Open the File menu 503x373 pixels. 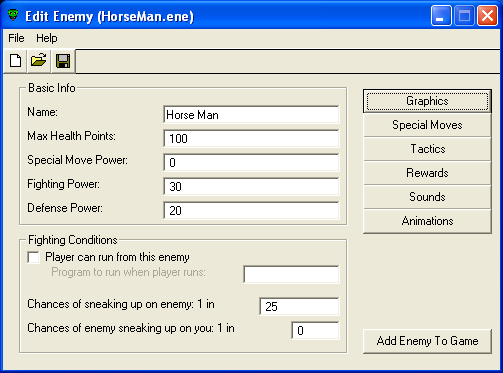[16, 38]
